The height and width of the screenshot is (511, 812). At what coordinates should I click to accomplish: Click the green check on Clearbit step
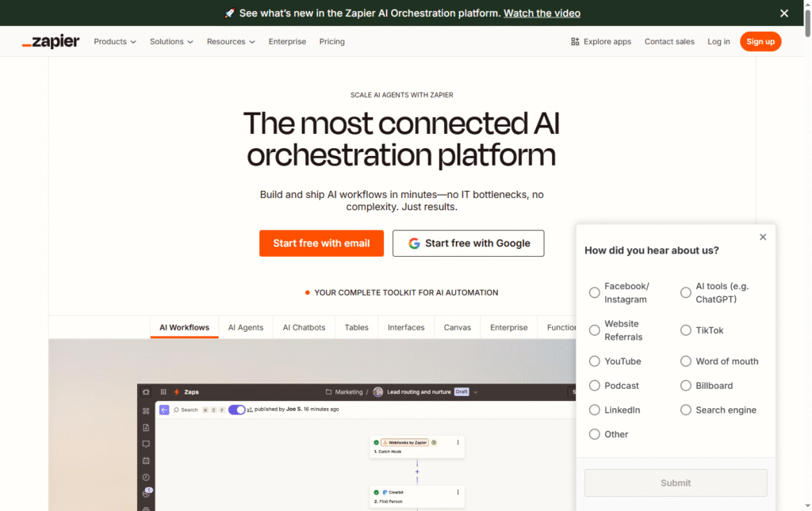coord(376,492)
